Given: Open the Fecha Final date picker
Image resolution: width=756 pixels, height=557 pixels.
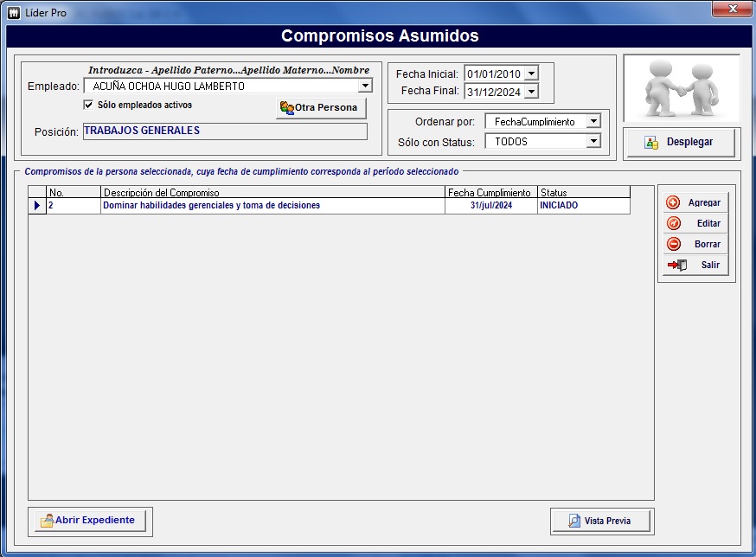Looking at the screenshot, I should coord(531,92).
